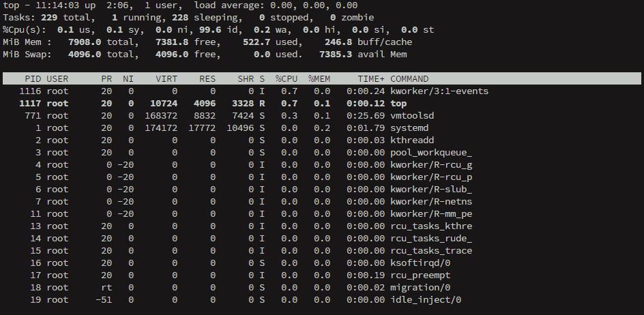Select the systemd process name

tap(409, 128)
